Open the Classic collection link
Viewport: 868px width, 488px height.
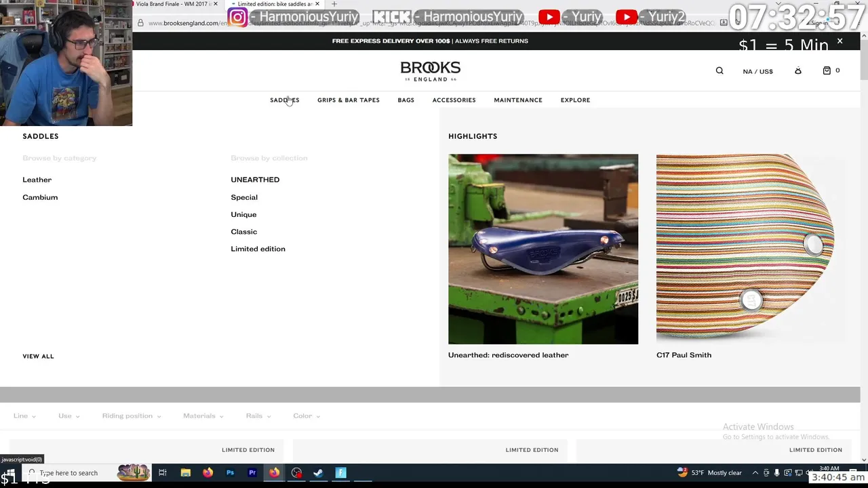click(x=243, y=232)
